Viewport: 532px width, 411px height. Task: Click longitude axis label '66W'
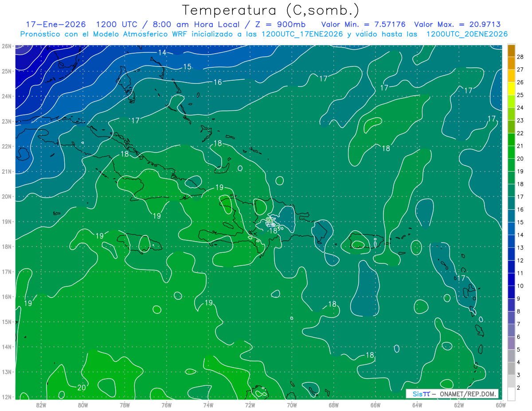(376, 405)
